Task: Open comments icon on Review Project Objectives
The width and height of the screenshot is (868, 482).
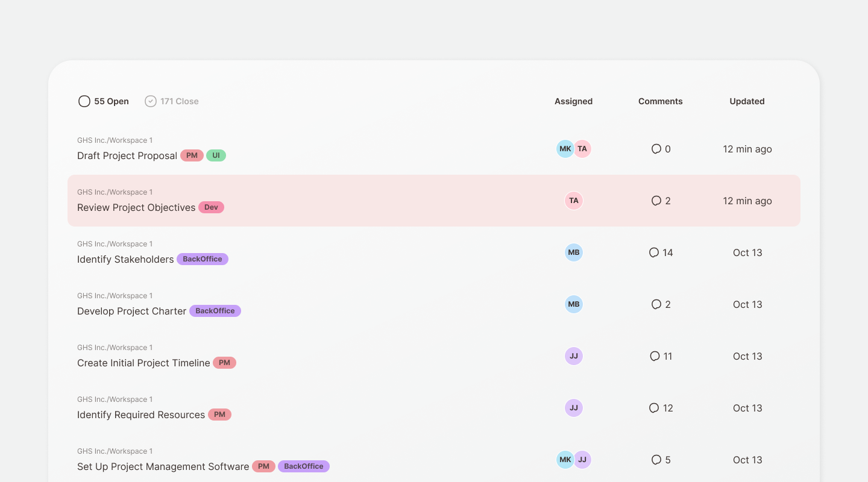Action: point(656,201)
